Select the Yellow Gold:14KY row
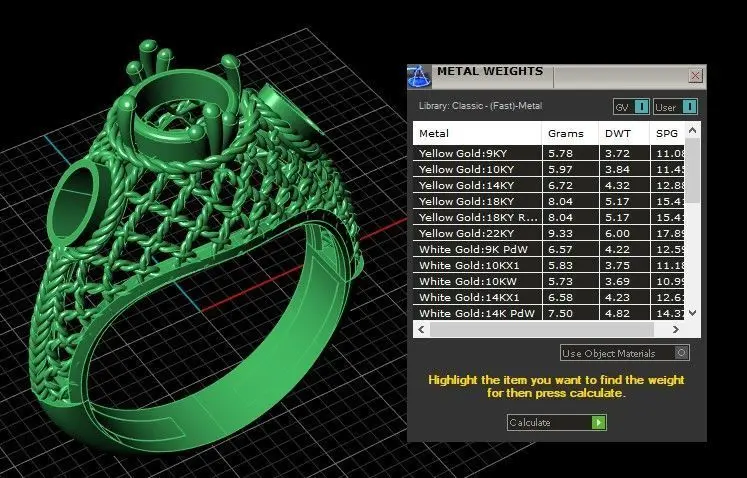Image resolution: width=747 pixels, height=478 pixels. (x=549, y=185)
